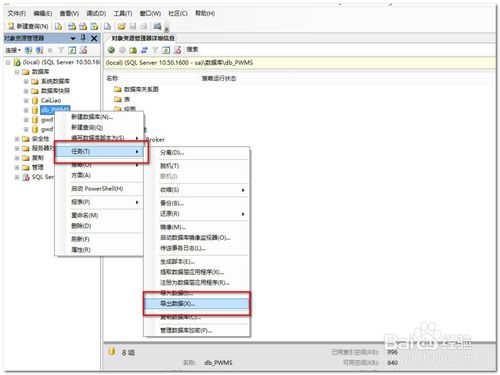This screenshot has height=375, width=500.
Task: Click the icon left of 搜索 label
Action: 177,50
